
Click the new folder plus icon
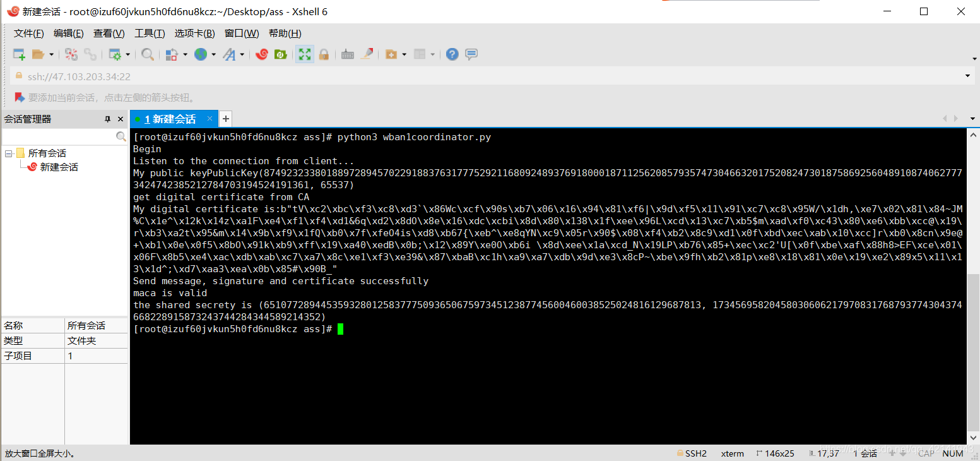(x=391, y=54)
